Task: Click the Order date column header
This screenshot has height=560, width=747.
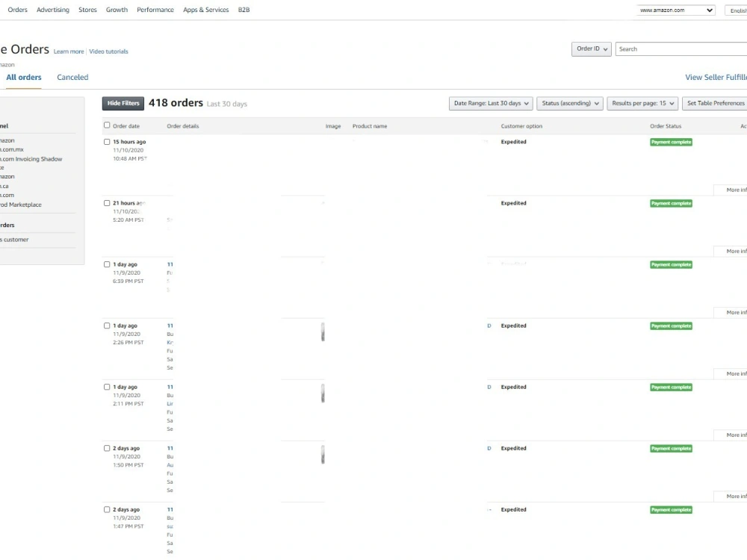Action: tap(126, 126)
